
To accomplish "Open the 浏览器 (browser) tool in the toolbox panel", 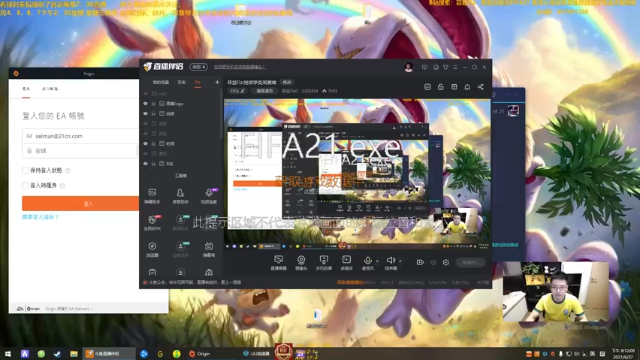I will click(152, 249).
